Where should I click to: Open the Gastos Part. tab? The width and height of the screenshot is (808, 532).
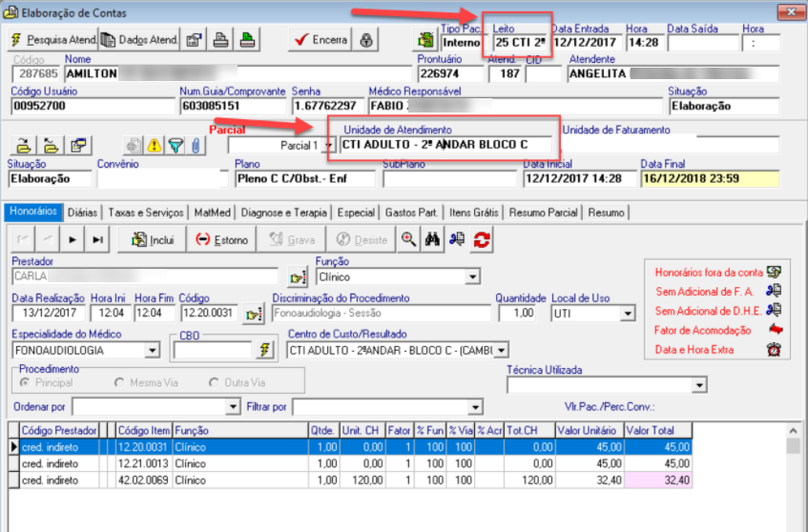coord(411,213)
